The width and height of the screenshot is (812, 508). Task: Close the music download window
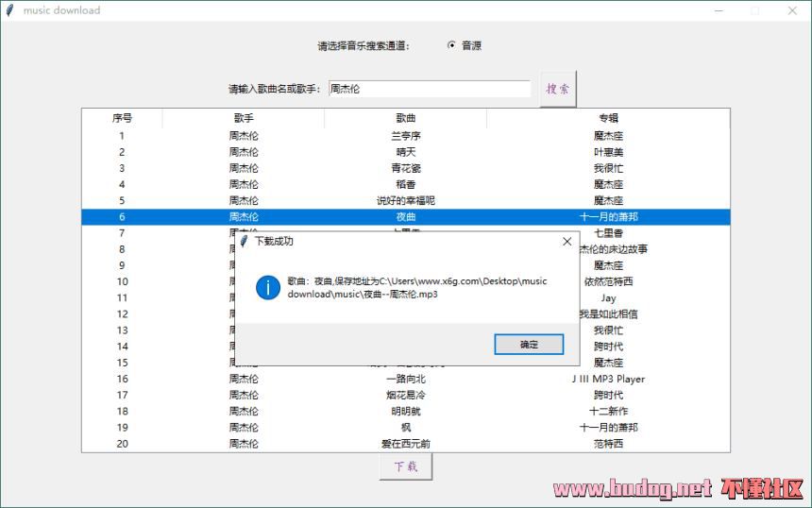[792, 10]
